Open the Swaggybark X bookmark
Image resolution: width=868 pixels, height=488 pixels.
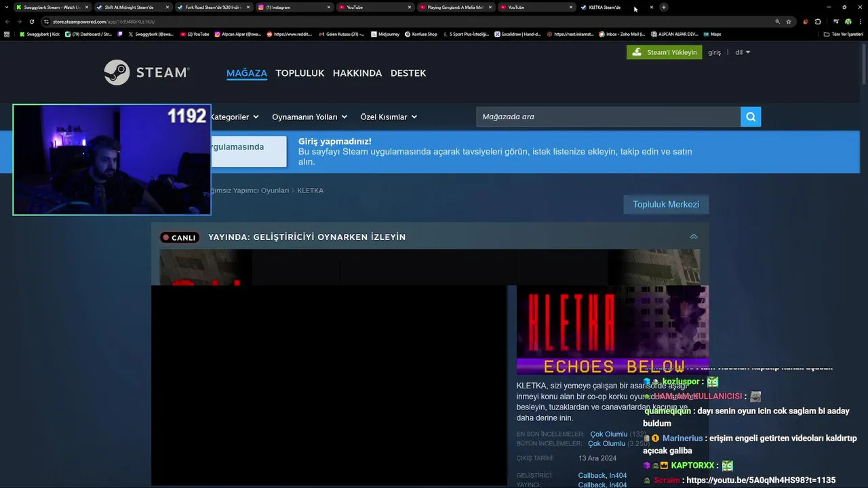pos(151,34)
